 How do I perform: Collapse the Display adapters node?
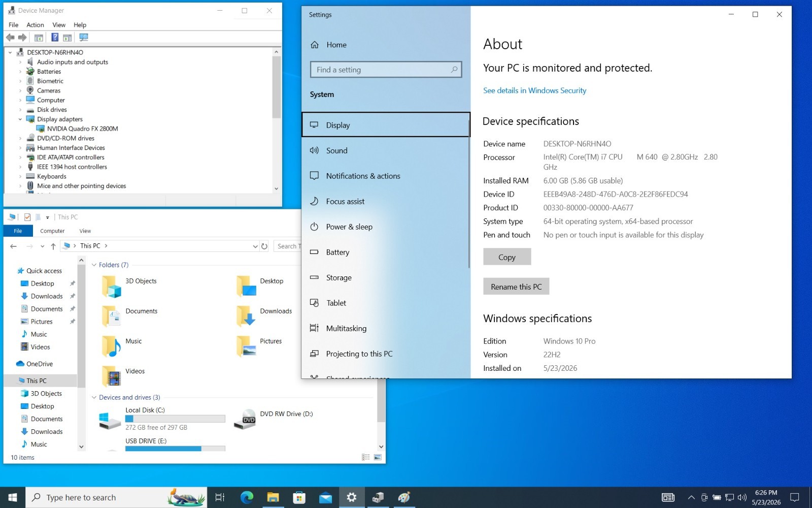[x=20, y=119]
